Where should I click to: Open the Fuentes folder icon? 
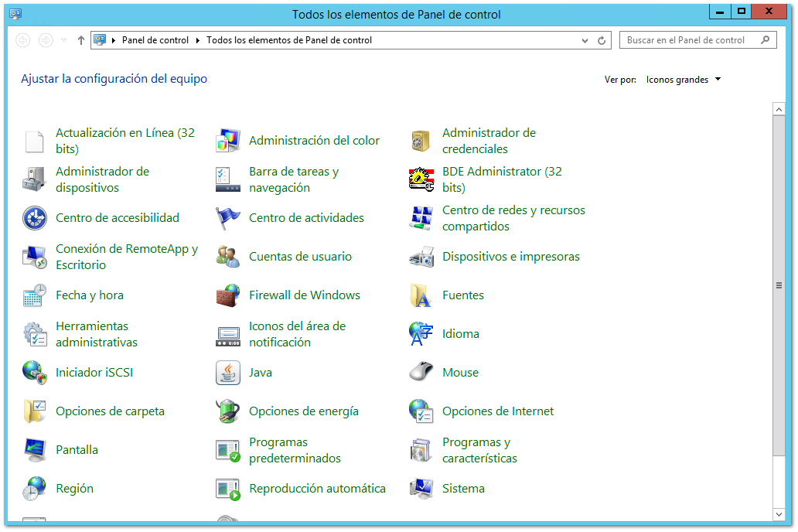[x=421, y=295]
